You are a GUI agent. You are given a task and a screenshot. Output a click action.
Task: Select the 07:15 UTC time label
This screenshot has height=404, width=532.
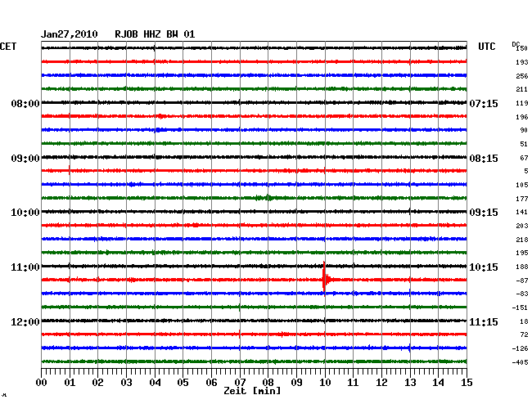pyautogui.click(x=484, y=104)
